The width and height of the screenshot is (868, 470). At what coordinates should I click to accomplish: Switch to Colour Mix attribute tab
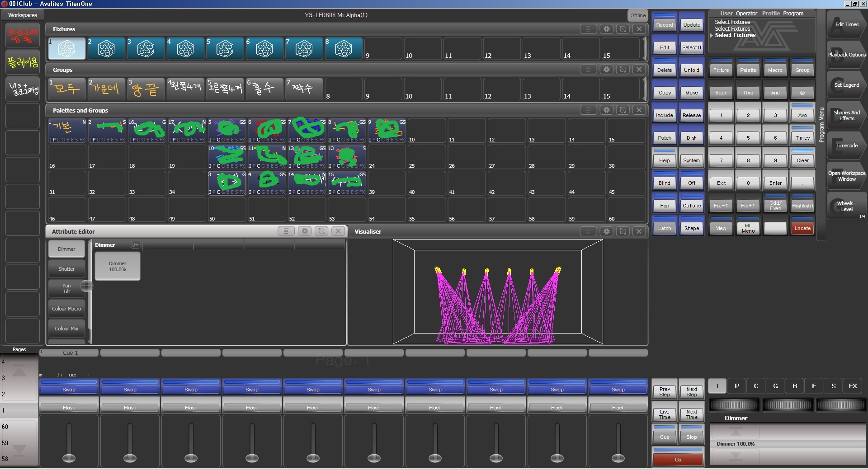(66, 329)
